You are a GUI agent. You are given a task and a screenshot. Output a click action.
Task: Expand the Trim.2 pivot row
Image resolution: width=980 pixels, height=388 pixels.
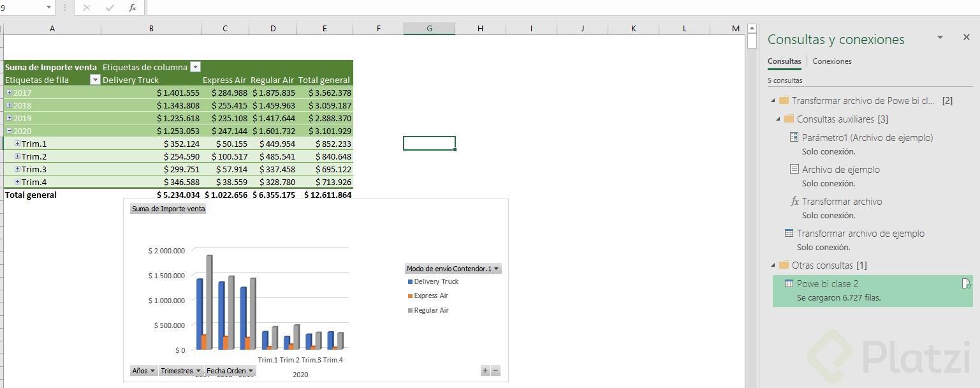coord(17,156)
